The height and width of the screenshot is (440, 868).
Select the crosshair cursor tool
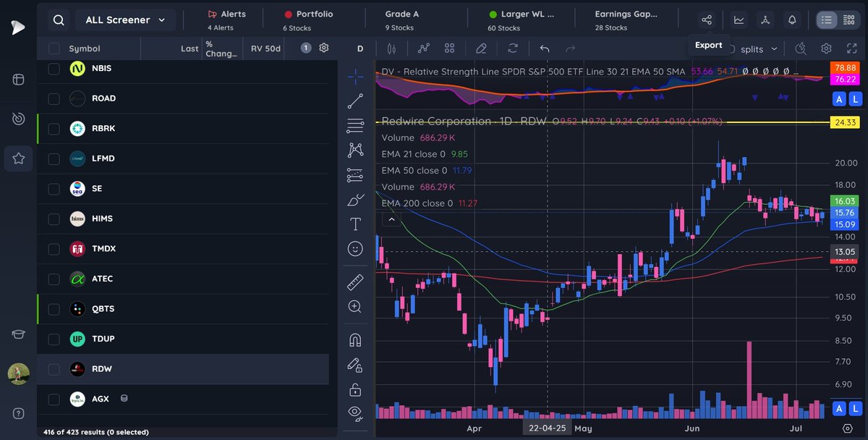pyautogui.click(x=355, y=75)
